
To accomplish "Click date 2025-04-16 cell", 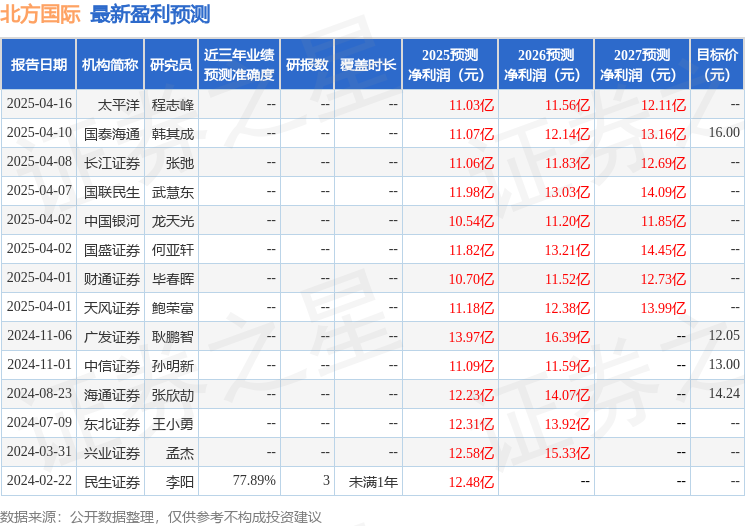I will [39, 104].
